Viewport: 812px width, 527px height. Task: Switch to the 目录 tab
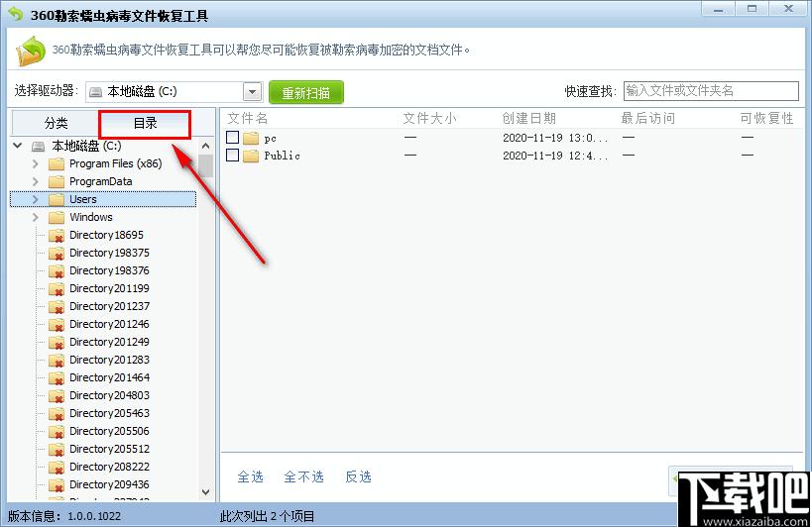(x=145, y=123)
